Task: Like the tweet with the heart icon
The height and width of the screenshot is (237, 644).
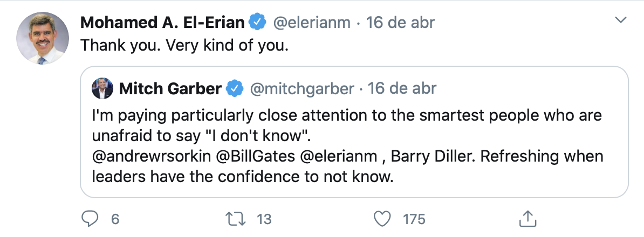Action: [382, 219]
